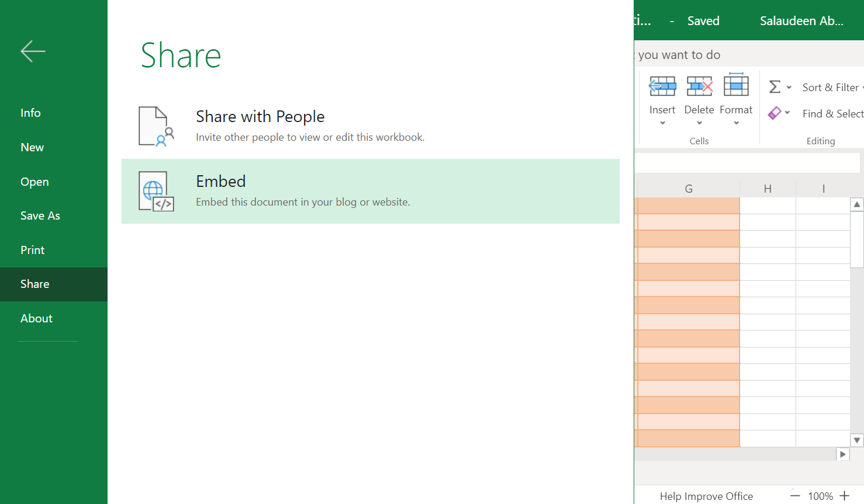Screen dimensions: 864x504
Task: Switch to the Print section in the sidebar
Action: [32, 250]
